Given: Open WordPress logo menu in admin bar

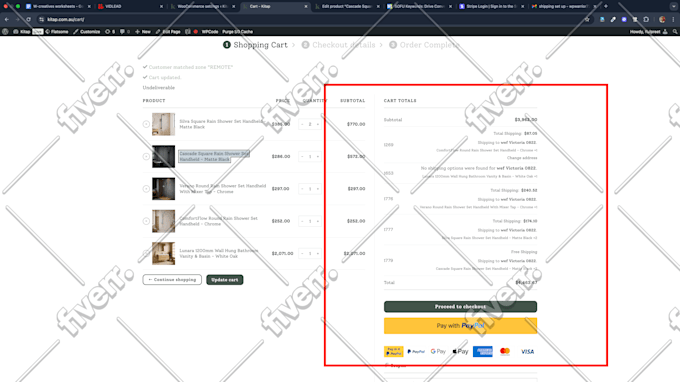Looking at the screenshot, I should 5,32.
